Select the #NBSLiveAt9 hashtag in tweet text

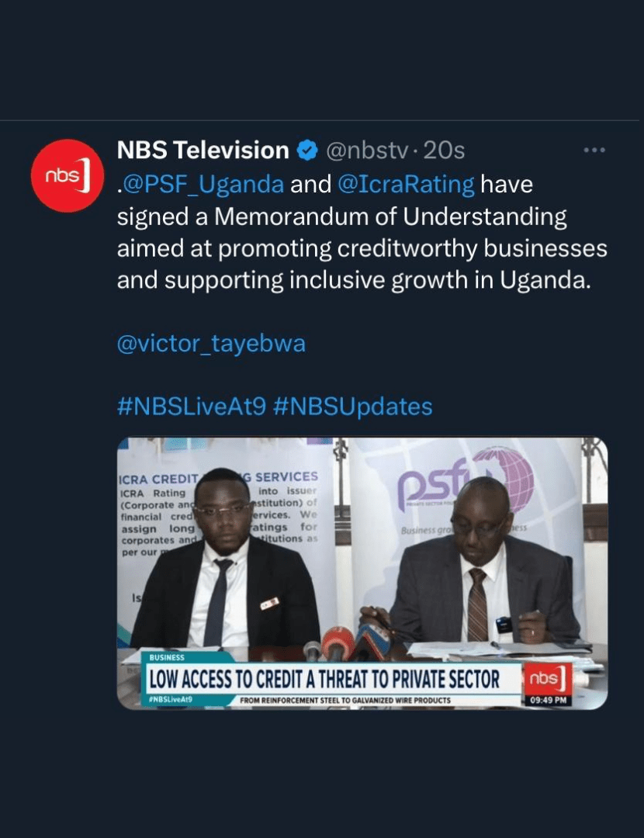[192, 406]
